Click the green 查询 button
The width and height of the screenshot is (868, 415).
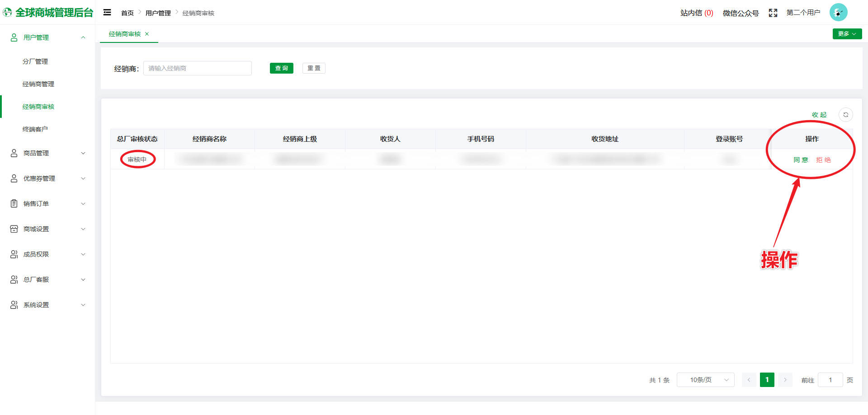tap(281, 68)
